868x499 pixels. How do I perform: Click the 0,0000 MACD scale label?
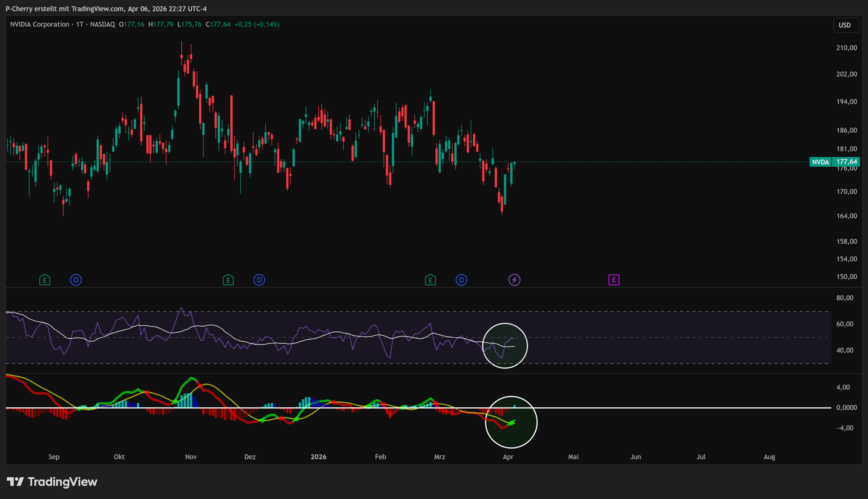pyautogui.click(x=846, y=407)
